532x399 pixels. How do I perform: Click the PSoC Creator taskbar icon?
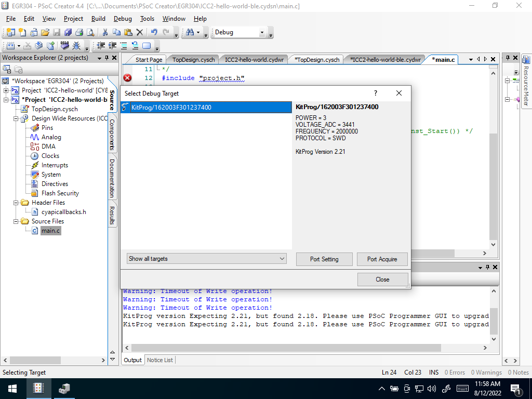38,389
